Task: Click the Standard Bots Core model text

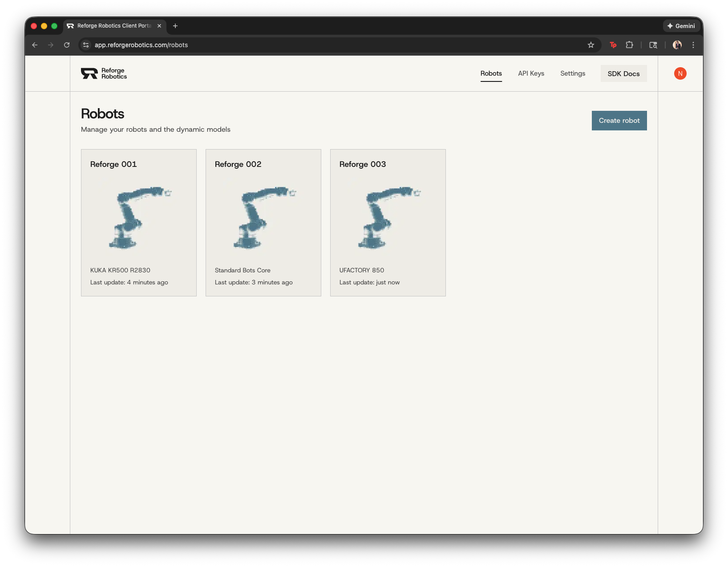Action: 243,270
